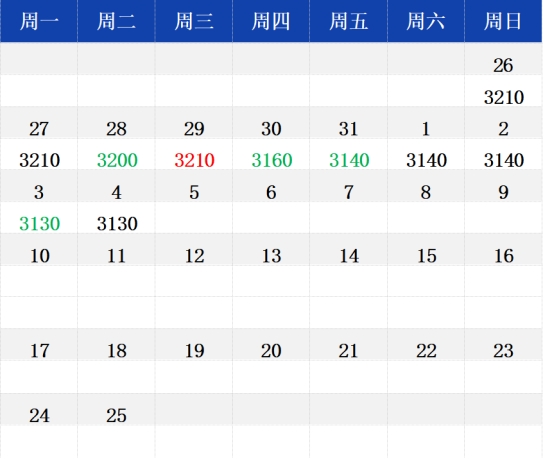Select the green 3200 price value
This screenshot has width=544, height=459.
(x=117, y=160)
